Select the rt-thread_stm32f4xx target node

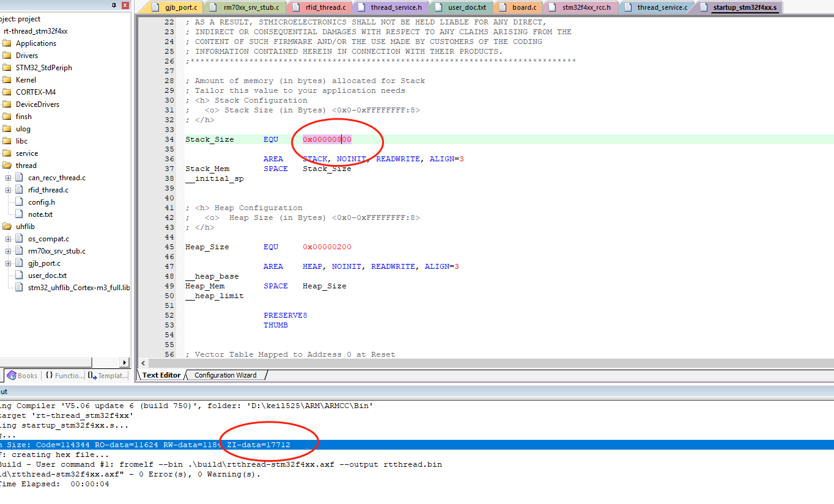click(x=35, y=31)
